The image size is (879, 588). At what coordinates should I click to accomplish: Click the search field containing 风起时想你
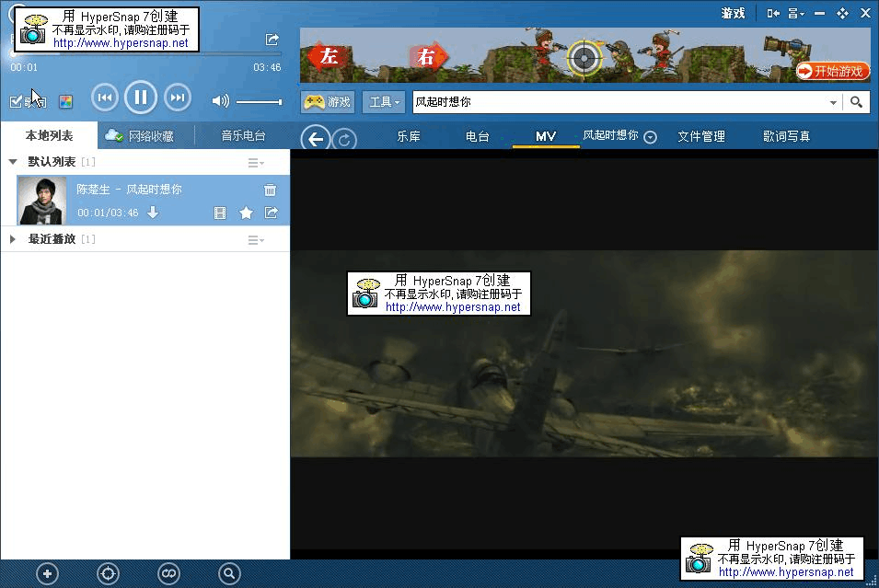pos(620,102)
